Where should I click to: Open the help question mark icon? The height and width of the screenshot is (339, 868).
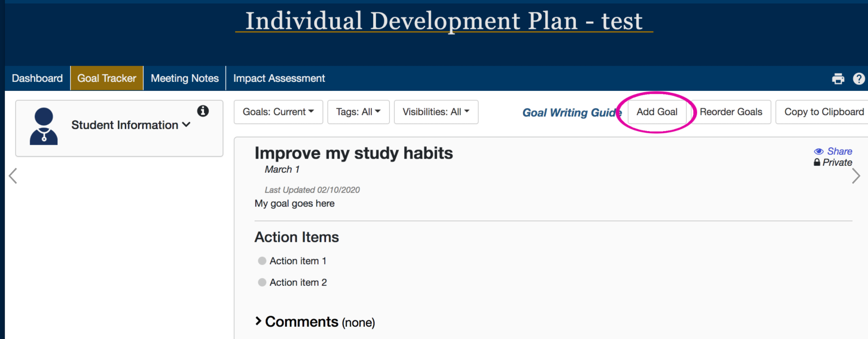coord(859,79)
